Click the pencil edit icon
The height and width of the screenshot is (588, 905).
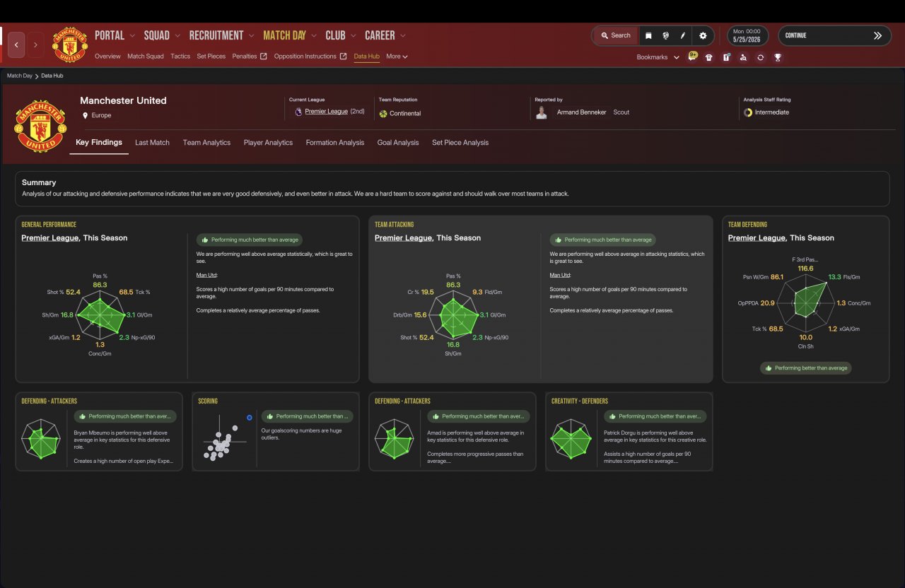(683, 35)
